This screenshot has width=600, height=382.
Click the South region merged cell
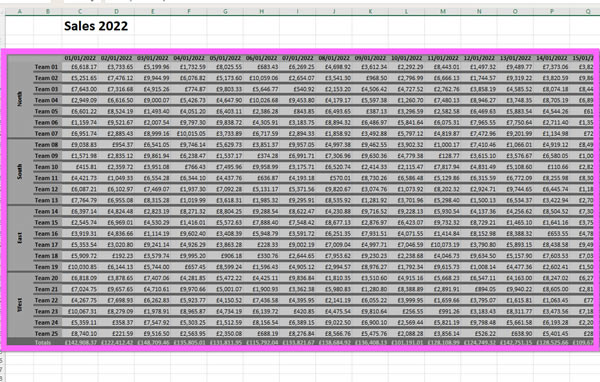coord(20,172)
